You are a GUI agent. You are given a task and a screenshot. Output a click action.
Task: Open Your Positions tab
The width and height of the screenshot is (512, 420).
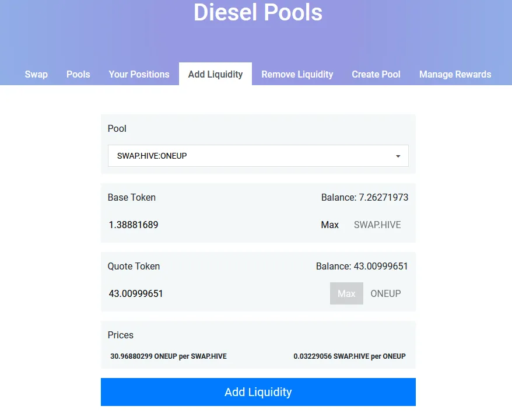pyautogui.click(x=139, y=74)
